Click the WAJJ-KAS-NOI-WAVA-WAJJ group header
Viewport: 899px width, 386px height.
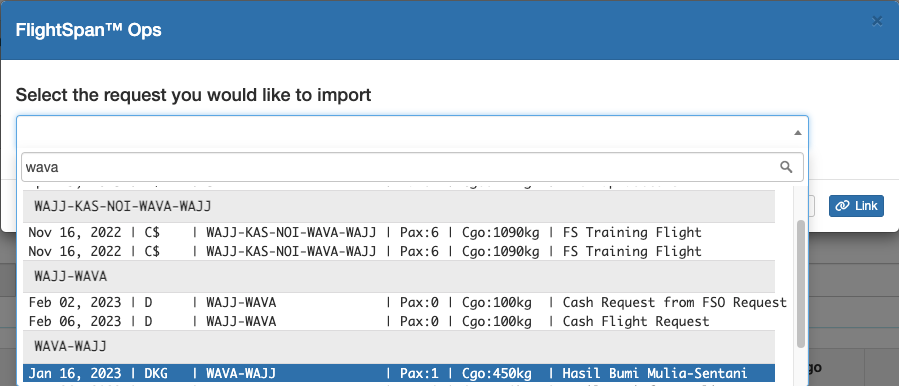pos(399,206)
